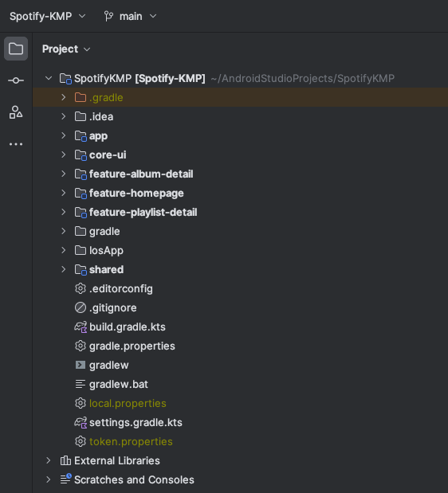Image resolution: width=448 pixels, height=493 pixels.
Task: Select the Scratches and Consoles label
Action: 135,479
